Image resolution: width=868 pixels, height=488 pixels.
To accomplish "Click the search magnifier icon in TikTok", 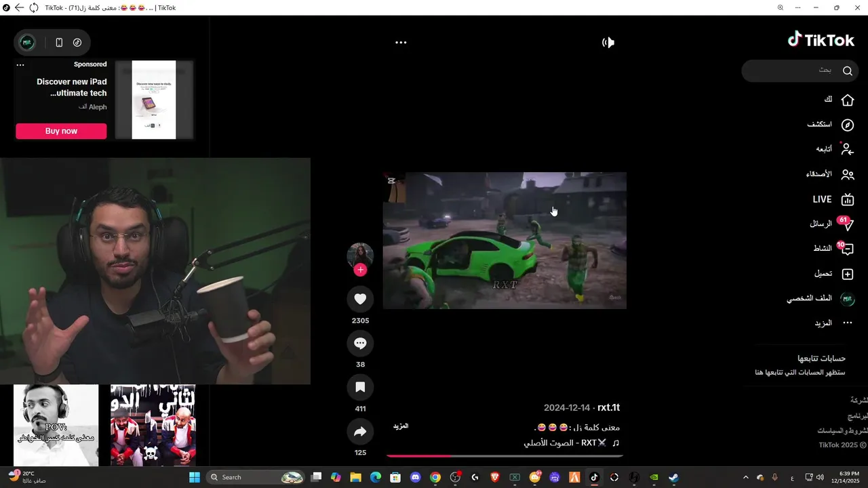I will pos(847,70).
